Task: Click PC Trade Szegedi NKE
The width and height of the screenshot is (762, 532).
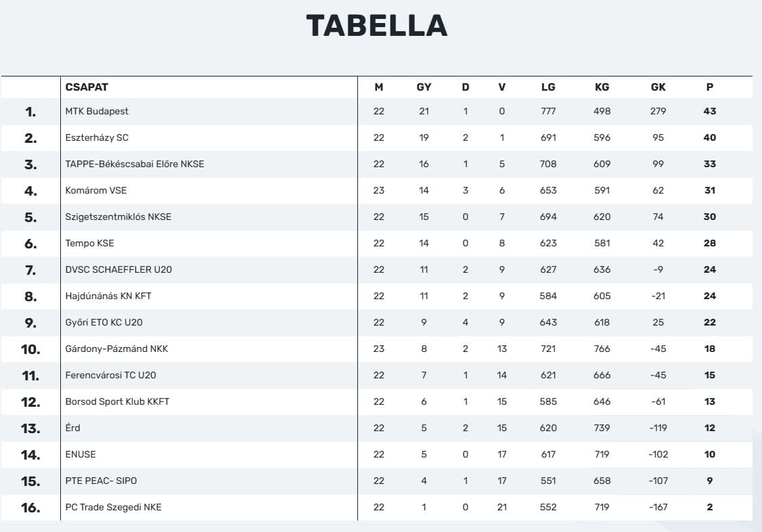Action: [x=114, y=507]
